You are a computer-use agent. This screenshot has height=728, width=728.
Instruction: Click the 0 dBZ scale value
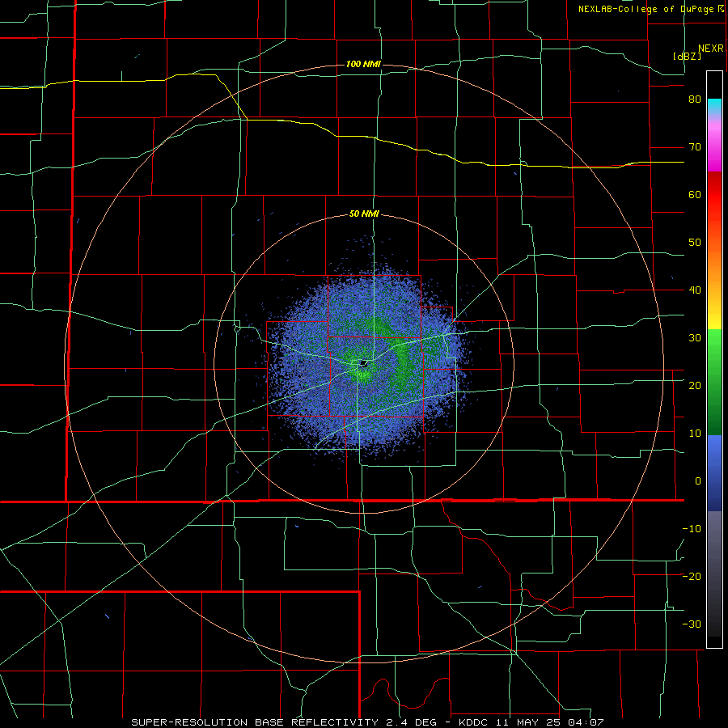(x=698, y=481)
